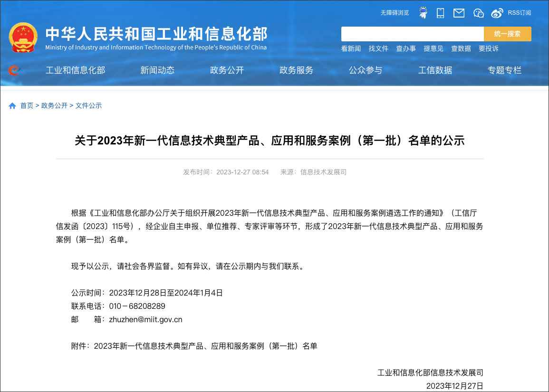
Task: Open the mobile version icon
Action: click(440, 12)
